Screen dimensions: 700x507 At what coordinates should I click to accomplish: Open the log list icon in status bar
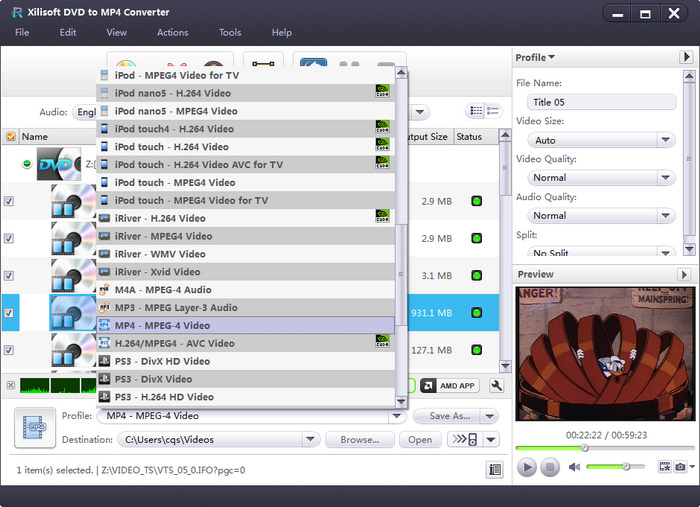tap(495, 470)
